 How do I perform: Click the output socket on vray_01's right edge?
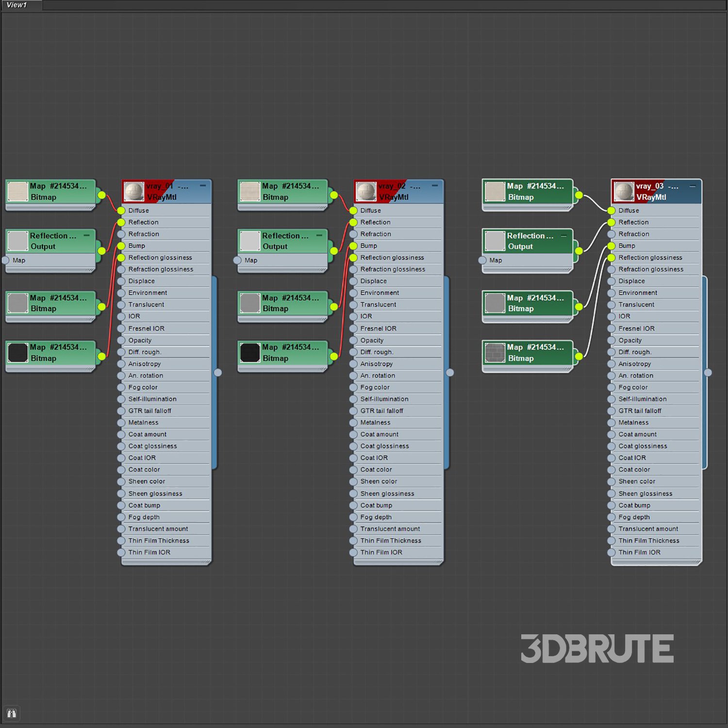(218, 373)
